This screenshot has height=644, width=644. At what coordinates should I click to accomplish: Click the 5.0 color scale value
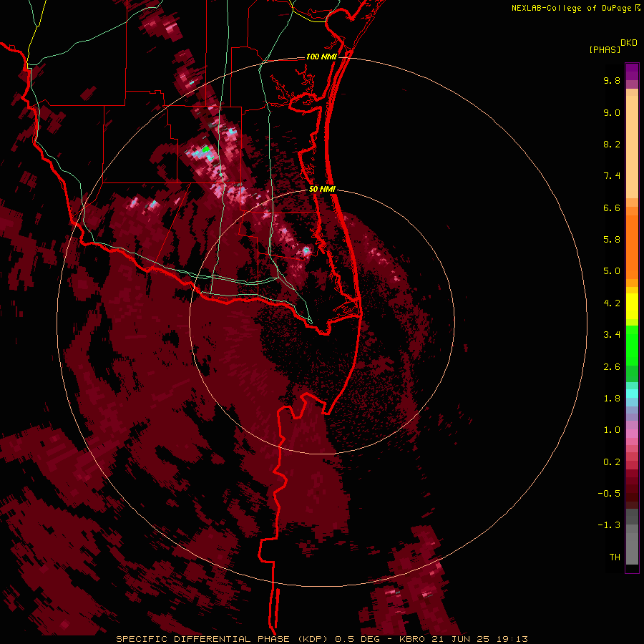[612, 271]
